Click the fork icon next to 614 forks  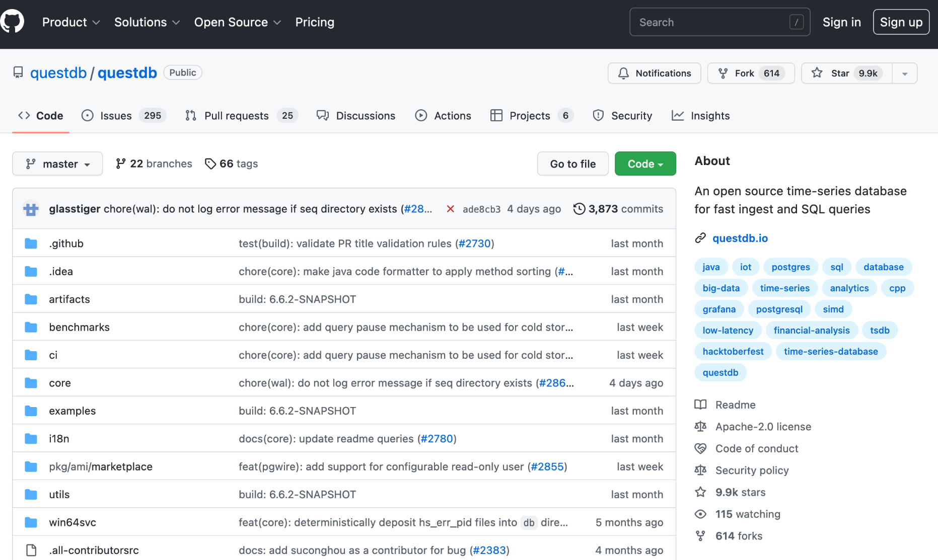(700, 536)
